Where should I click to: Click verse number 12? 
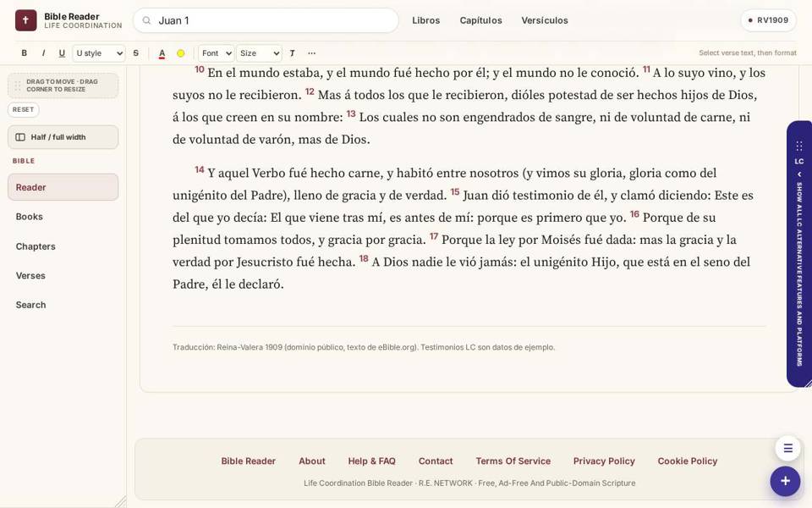[310, 91]
